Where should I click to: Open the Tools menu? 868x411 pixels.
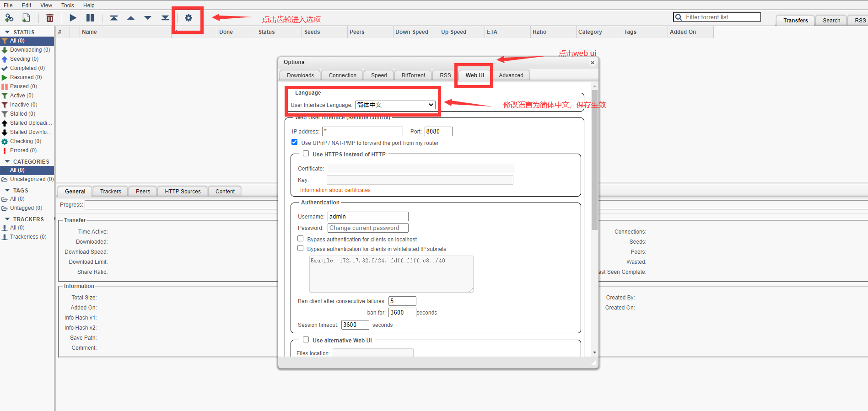click(x=67, y=5)
